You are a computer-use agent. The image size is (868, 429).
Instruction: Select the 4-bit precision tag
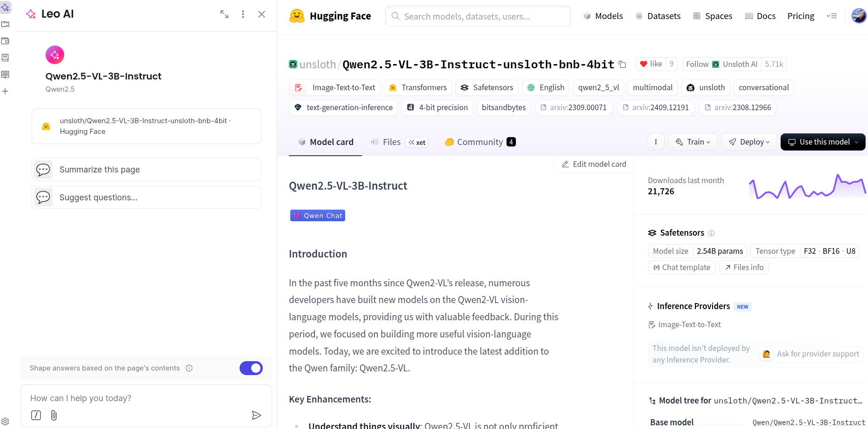437,107
